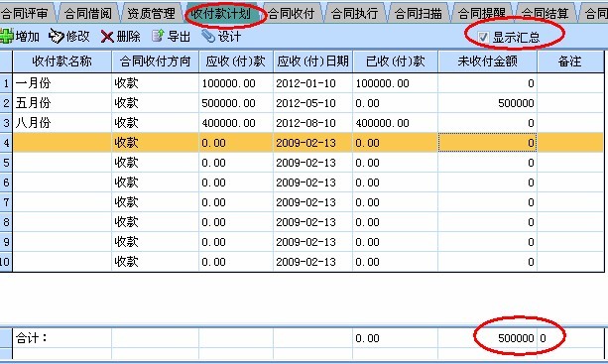The width and height of the screenshot is (608, 364).
Task: Open the 合同借阅 tab
Action: click(88, 14)
